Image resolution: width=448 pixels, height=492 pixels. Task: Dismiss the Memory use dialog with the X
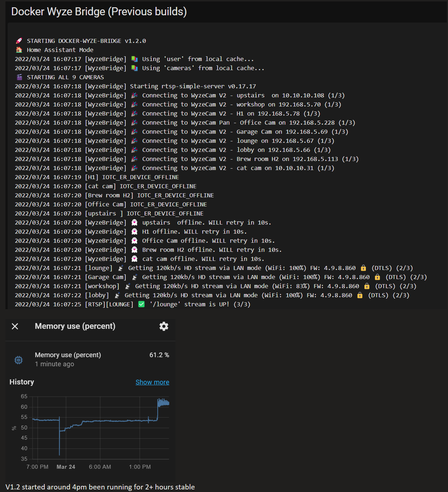click(x=15, y=326)
